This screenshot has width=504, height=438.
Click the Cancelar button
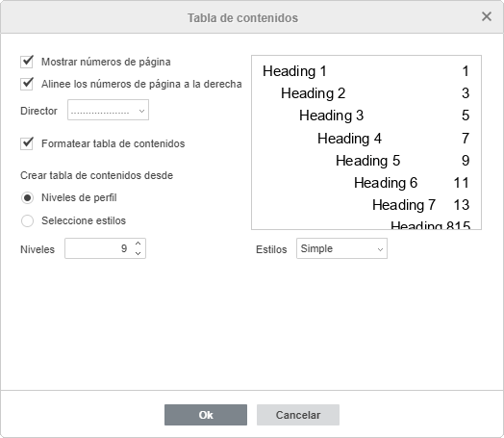point(298,415)
